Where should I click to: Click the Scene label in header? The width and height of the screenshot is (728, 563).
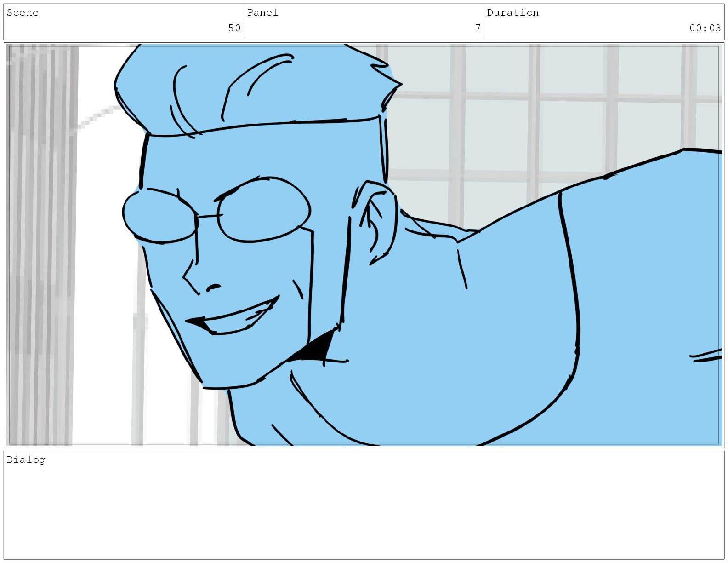pyautogui.click(x=23, y=13)
